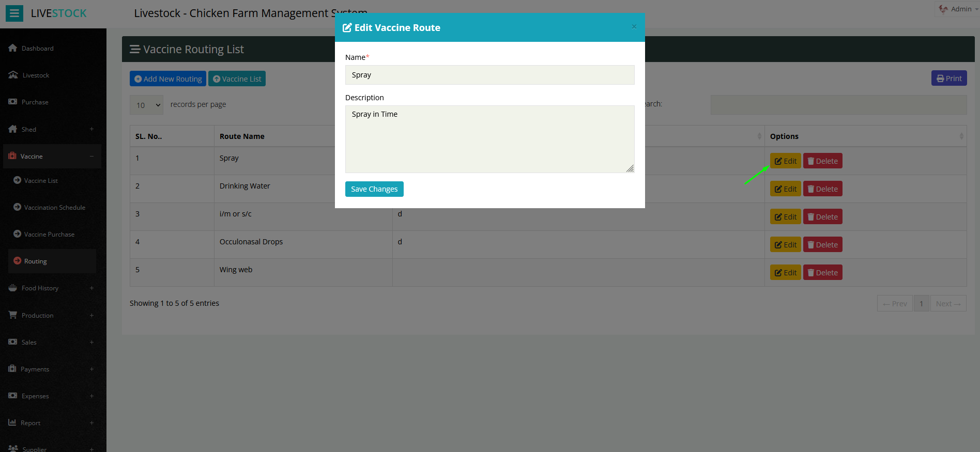Close the Edit Vaccine Route dialog
The image size is (980, 452).
634,27
